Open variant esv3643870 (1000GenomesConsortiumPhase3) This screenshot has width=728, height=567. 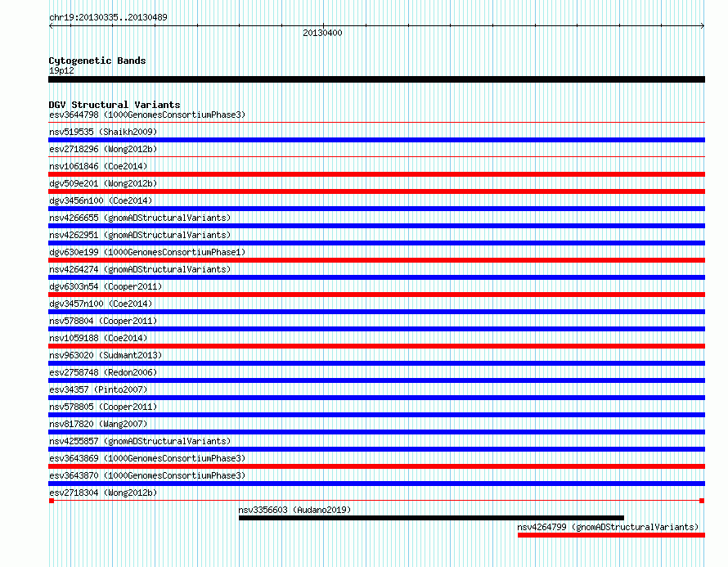[x=147, y=475]
